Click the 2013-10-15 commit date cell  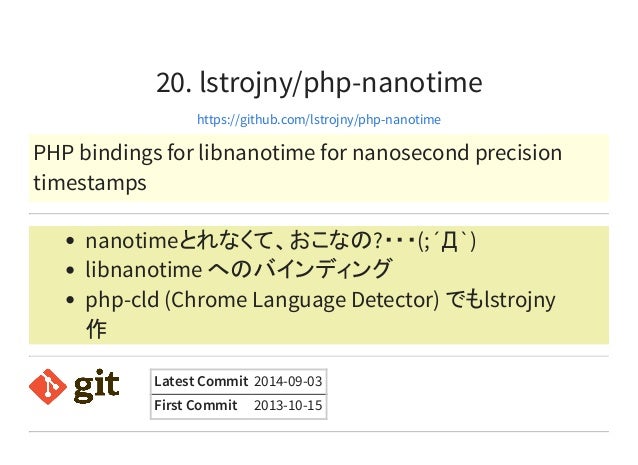tap(288, 406)
